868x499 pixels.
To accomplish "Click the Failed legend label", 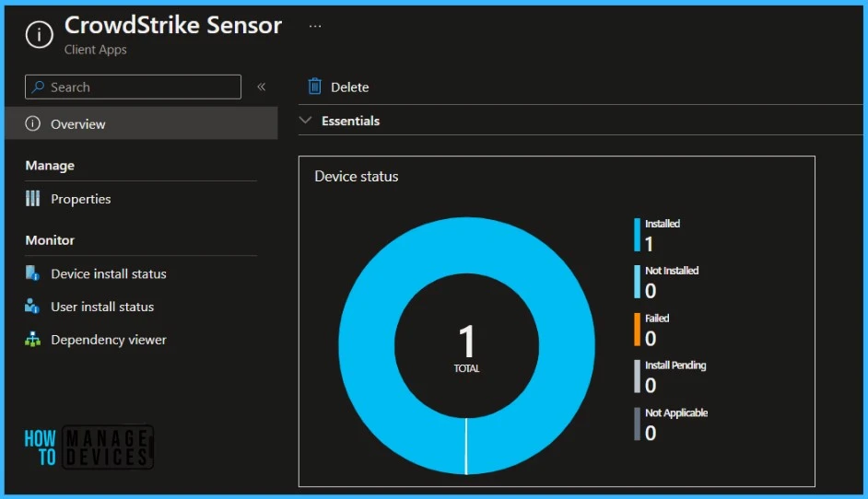I will [657, 319].
